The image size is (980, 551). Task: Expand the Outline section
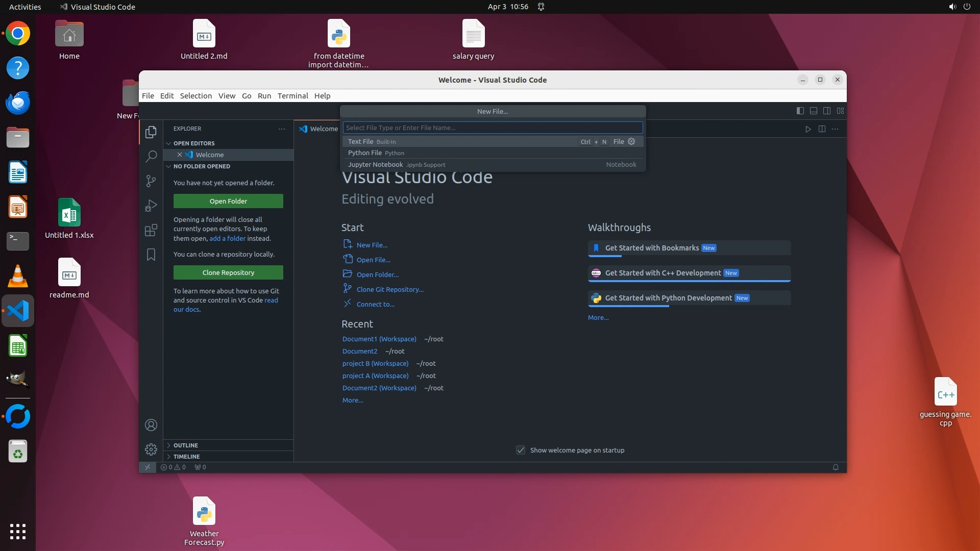(185, 445)
